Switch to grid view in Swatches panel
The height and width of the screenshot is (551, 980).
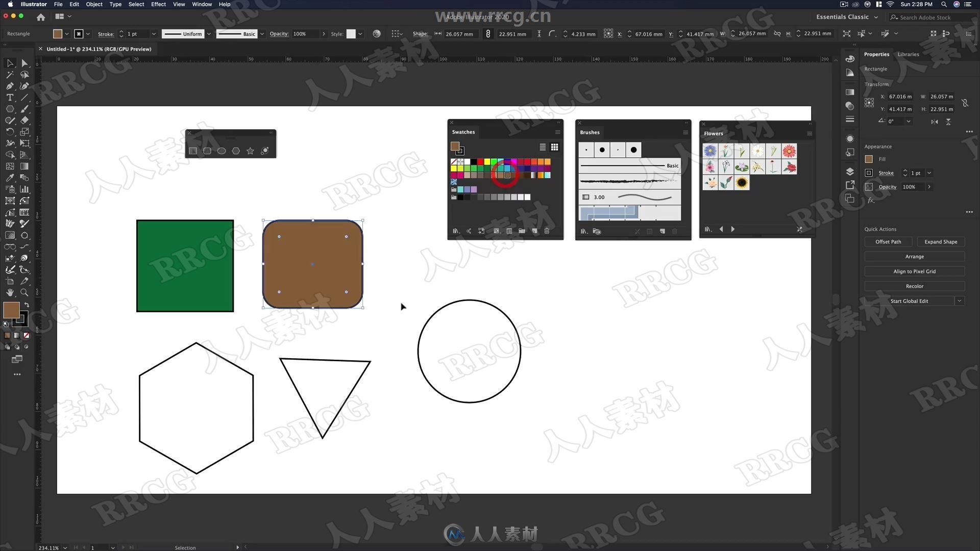coord(554,146)
